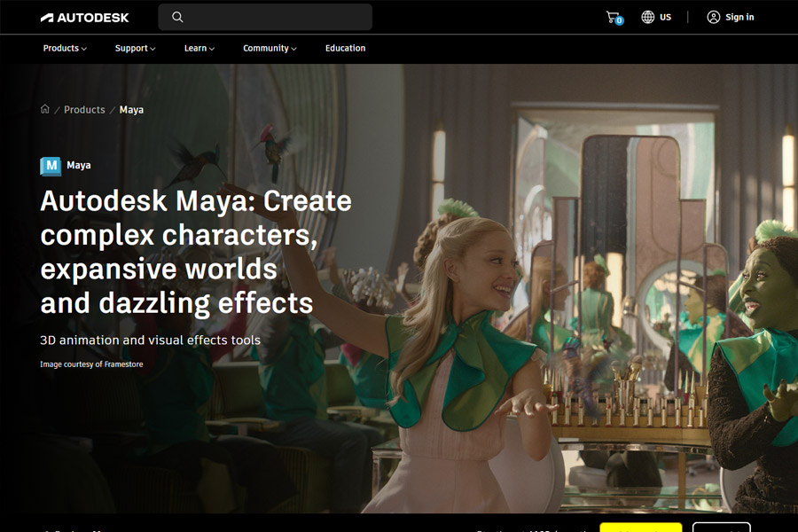Click the white outlined button at bottom
The width and height of the screenshot is (798, 532).
click(721, 528)
